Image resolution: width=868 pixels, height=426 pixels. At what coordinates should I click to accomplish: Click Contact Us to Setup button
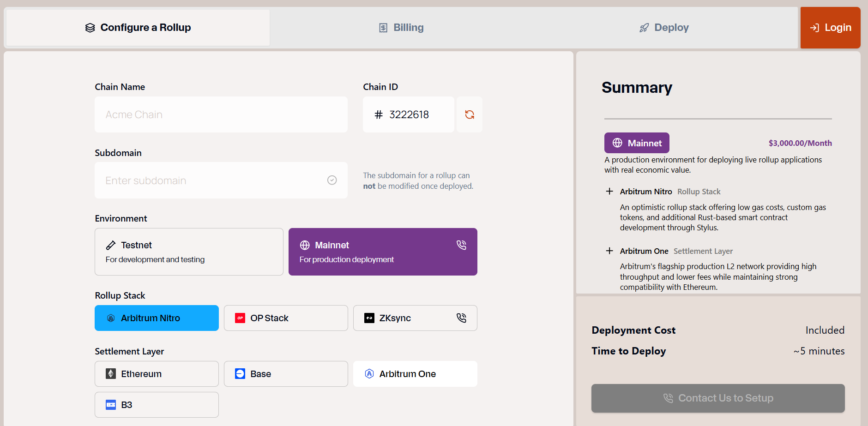click(x=718, y=398)
